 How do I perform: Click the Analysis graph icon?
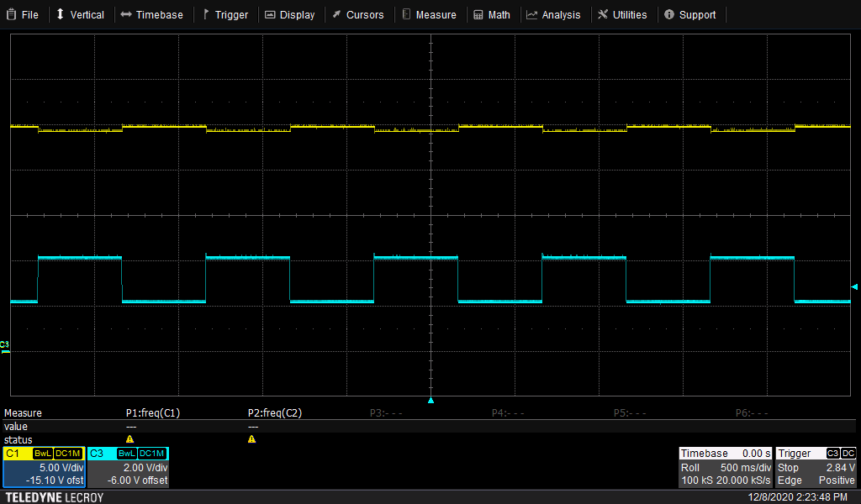tap(531, 14)
